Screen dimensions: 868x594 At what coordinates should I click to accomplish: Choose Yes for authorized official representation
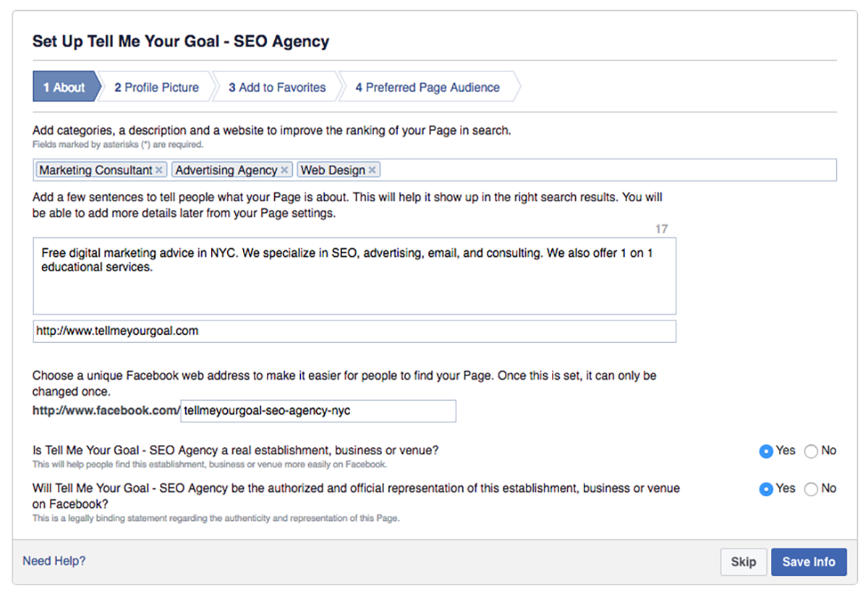[x=766, y=489]
